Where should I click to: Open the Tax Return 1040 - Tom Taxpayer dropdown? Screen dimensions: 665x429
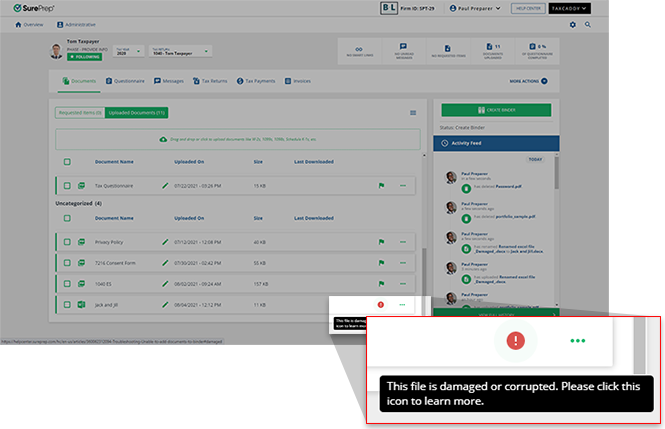[x=180, y=51]
